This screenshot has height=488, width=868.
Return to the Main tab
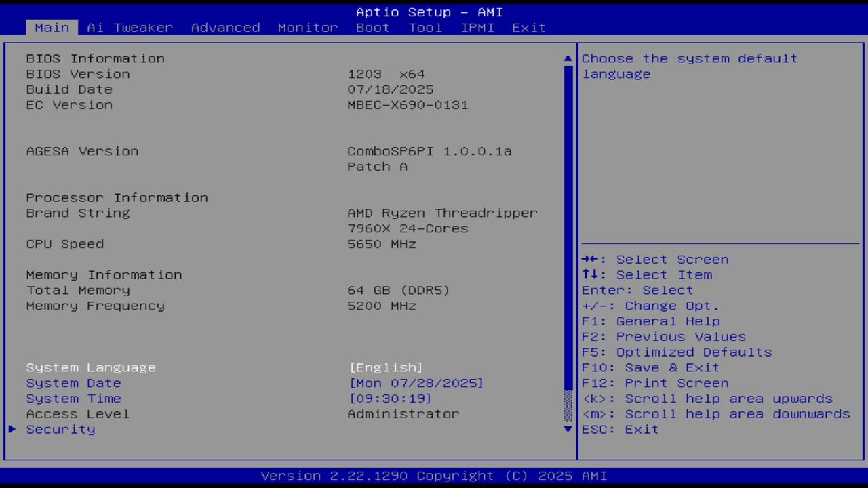pos(52,27)
